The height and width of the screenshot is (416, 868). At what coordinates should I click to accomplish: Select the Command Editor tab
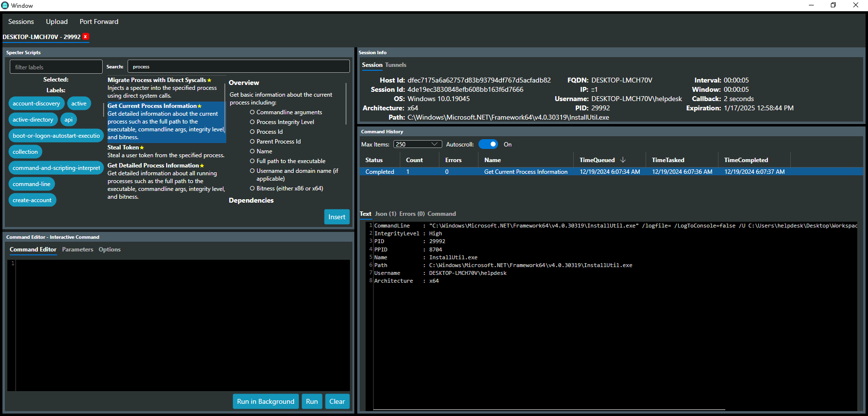(x=33, y=250)
